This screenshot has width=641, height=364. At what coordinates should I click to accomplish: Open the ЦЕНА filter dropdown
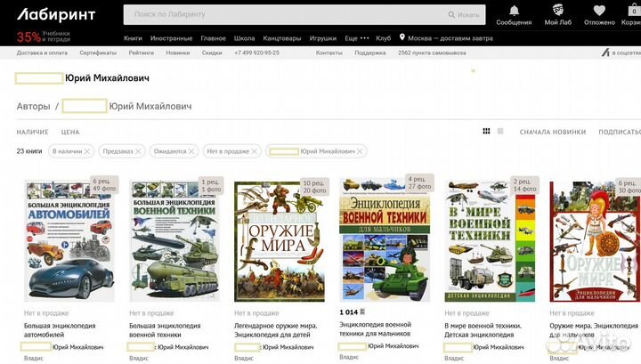pyautogui.click(x=70, y=132)
